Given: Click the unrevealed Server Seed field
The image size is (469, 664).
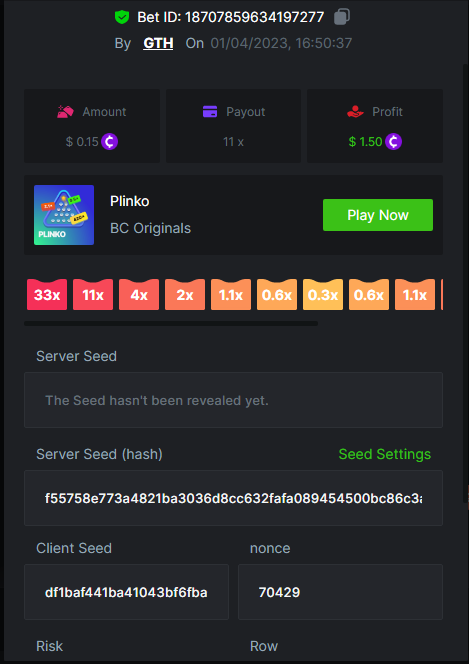Looking at the screenshot, I should point(233,400).
